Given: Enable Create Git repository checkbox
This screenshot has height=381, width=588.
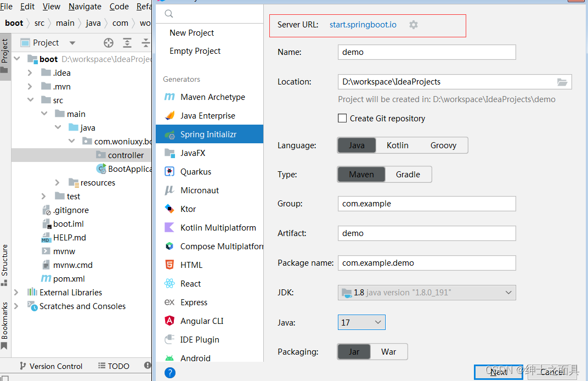Looking at the screenshot, I should click(342, 118).
